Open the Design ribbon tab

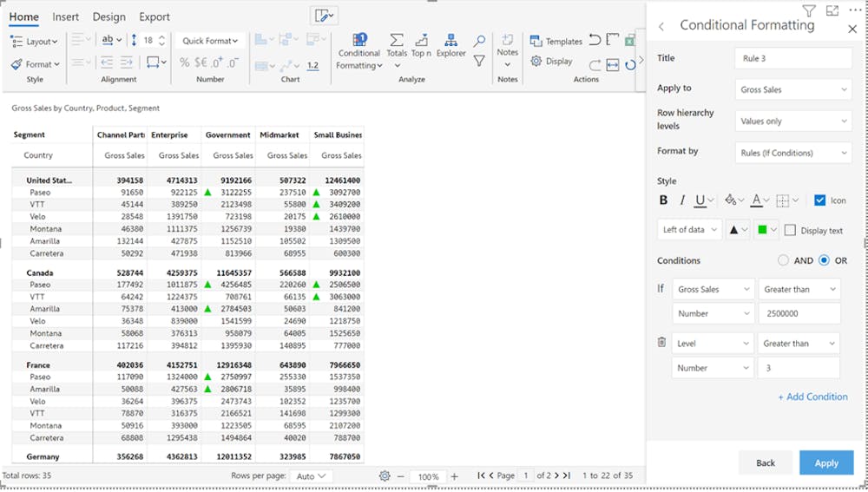[x=108, y=16]
